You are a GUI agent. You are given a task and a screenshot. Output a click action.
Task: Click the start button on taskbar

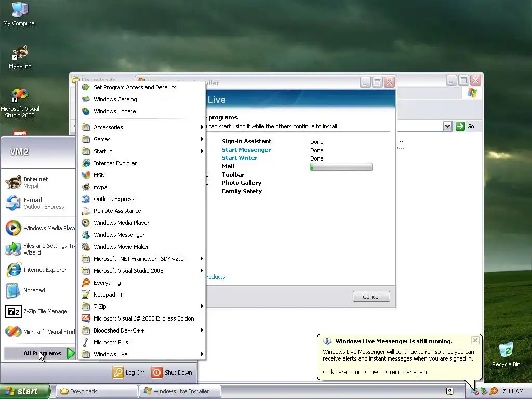(x=25, y=391)
